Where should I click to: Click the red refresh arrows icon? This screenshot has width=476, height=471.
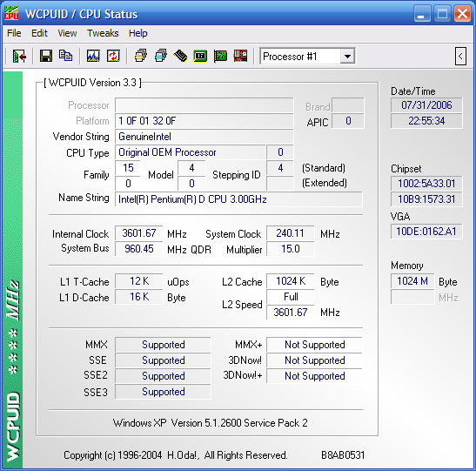113,57
